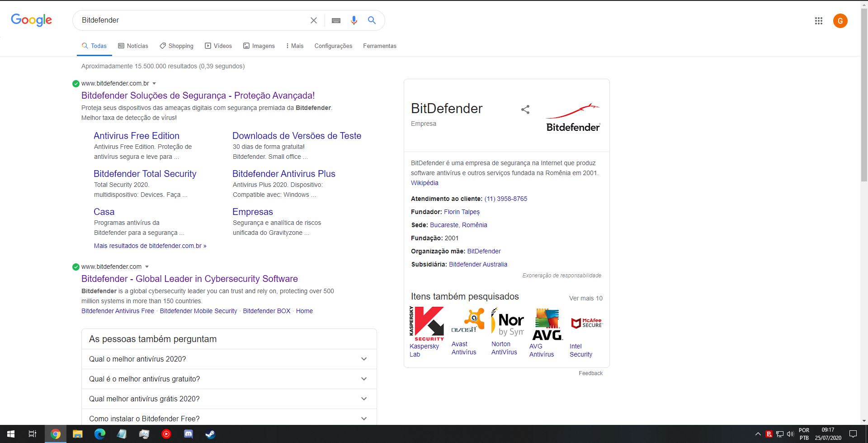Open Downloads de Versões de Teste sitelink

[297, 136]
